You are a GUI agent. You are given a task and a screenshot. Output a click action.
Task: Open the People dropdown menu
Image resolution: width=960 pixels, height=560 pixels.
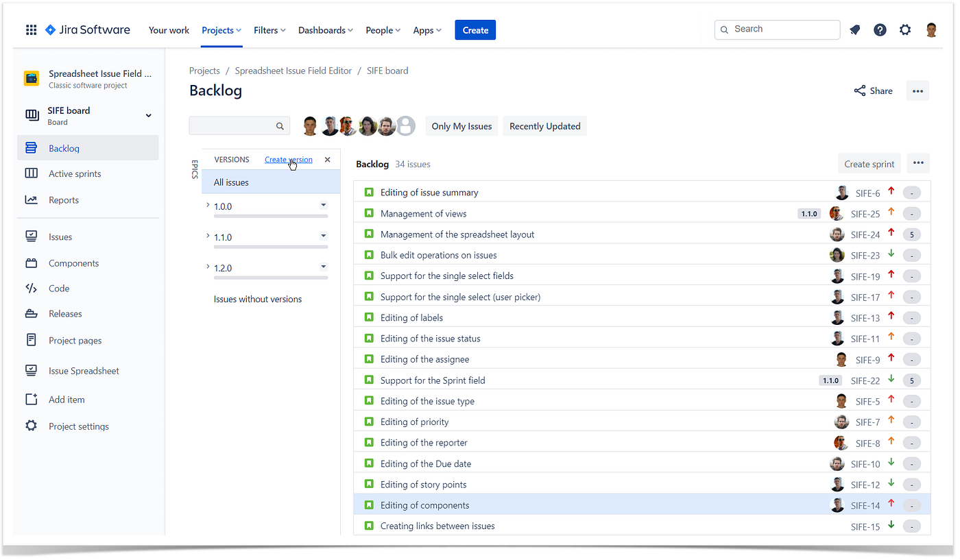click(384, 30)
